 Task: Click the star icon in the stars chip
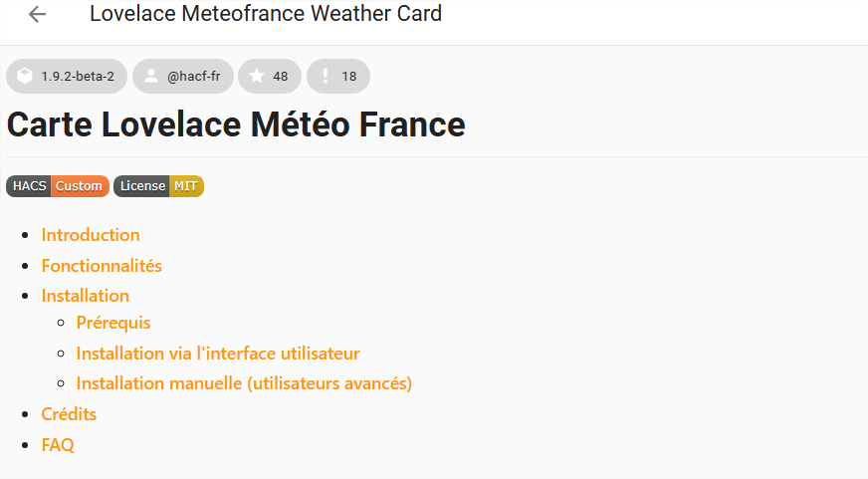click(x=257, y=76)
